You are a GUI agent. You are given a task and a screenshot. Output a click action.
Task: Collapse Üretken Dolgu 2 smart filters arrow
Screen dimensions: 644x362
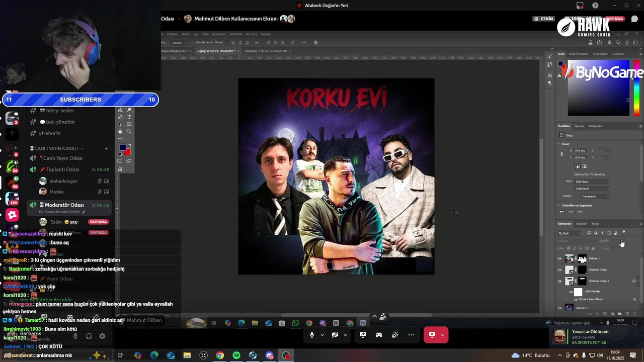(x=638, y=281)
